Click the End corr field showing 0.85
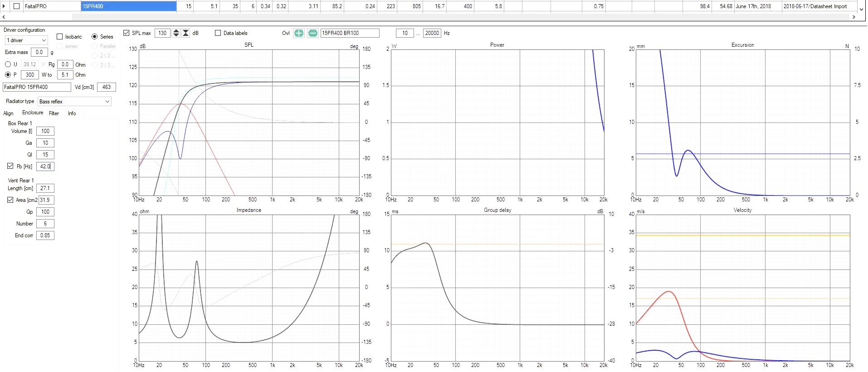Viewport: 868px width, 372px height. (x=45, y=235)
